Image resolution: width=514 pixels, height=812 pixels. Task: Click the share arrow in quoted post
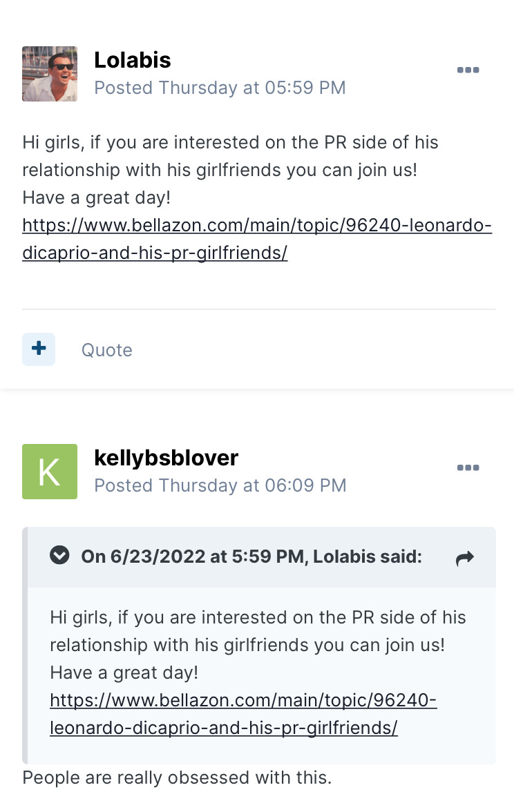coord(465,558)
